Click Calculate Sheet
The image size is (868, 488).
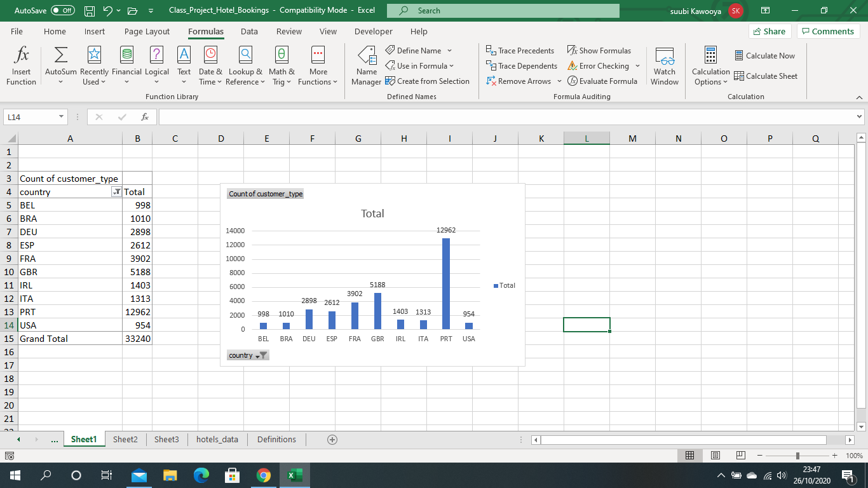pos(766,76)
